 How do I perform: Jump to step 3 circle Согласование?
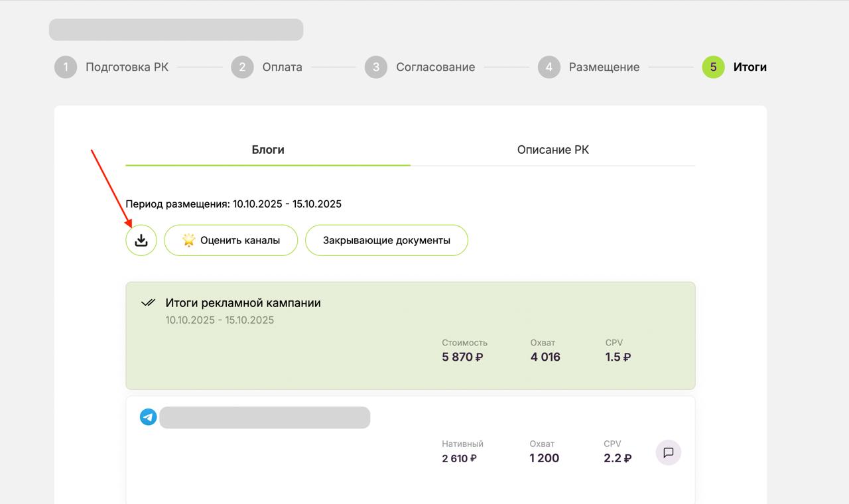point(376,67)
